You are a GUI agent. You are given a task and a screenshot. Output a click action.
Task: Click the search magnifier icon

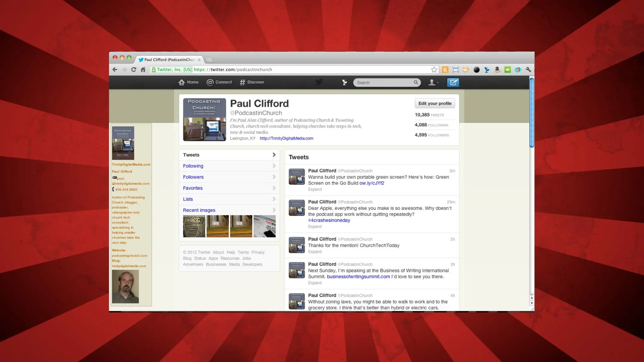416,82
